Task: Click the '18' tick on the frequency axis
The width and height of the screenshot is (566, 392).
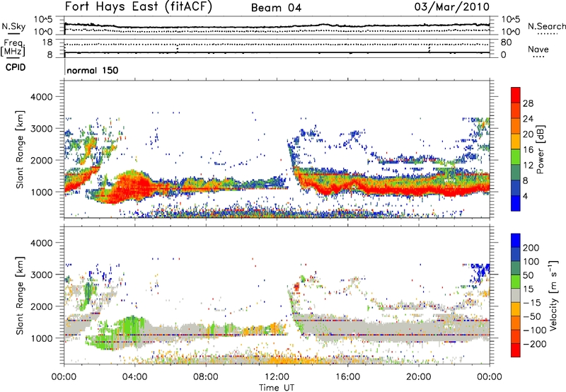Action: click(47, 42)
